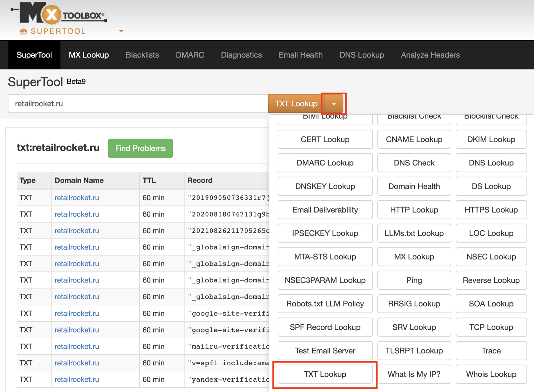The width and height of the screenshot is (534, 392).
Task: Open the Blacklists tab
Action: [x=142, y=55]
